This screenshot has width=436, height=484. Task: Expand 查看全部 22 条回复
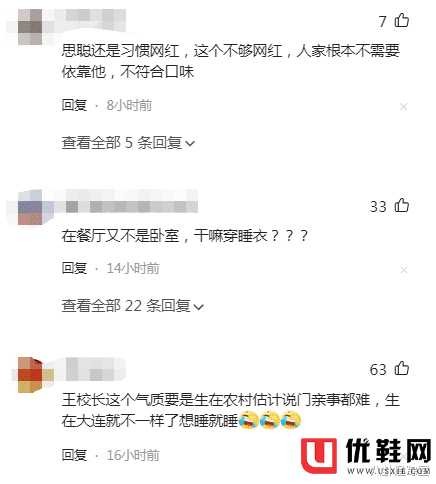coord(132,306)
